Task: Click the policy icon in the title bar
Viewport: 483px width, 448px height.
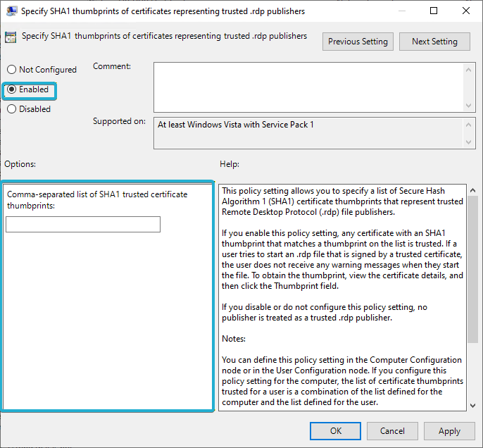Action: (12, 11)
